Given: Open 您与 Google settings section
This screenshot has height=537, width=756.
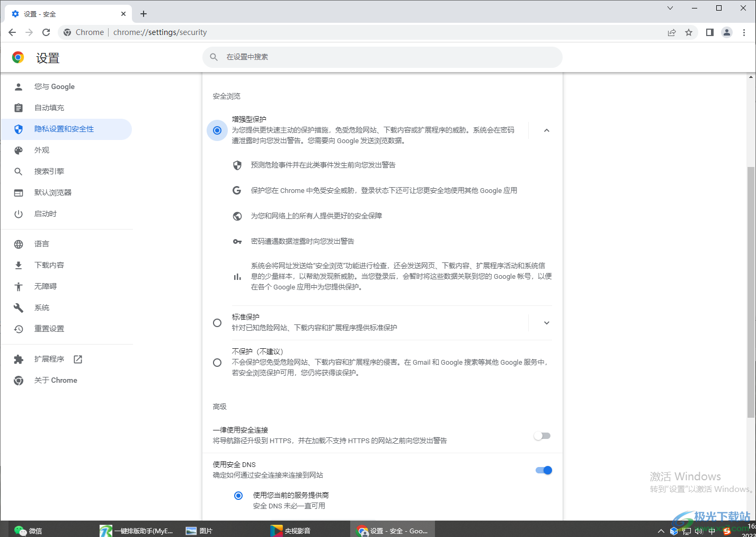Looking at the screenshot, I should click(66, 87).
